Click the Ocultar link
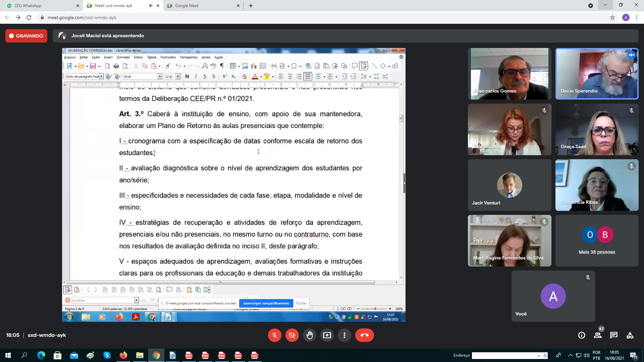 coord(301,303)
